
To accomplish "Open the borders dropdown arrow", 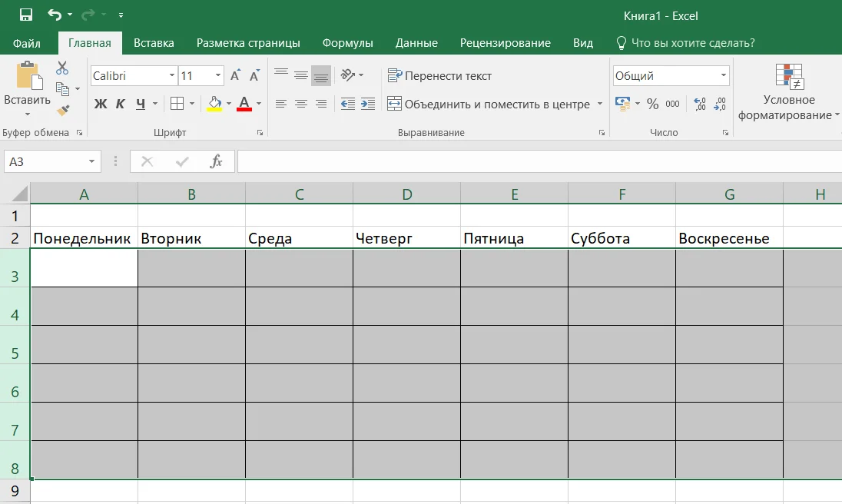I will (192, 104).
